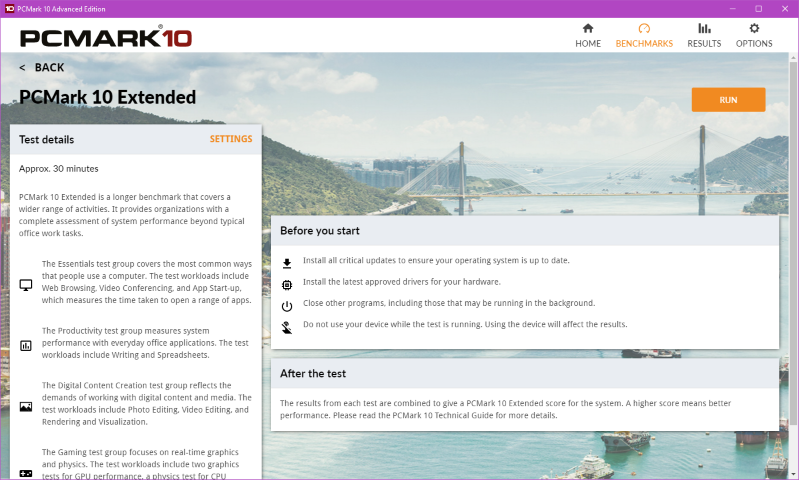Click the Productivity test group description

145,343
